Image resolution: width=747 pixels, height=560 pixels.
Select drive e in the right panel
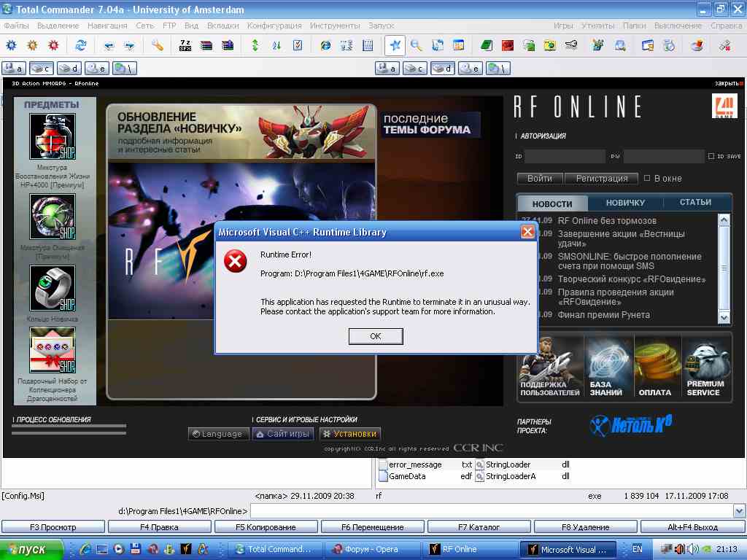[471, 69]
